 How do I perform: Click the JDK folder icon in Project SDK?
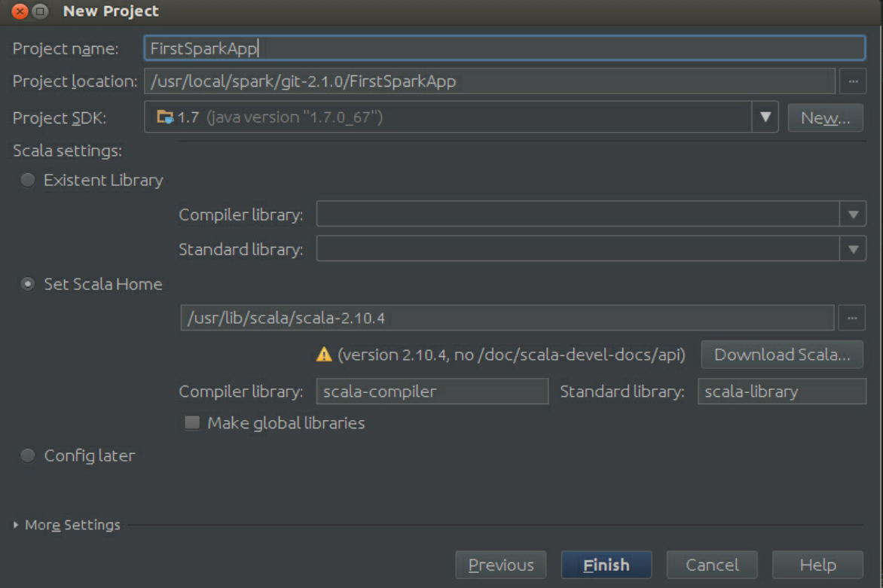pos(164,117)
